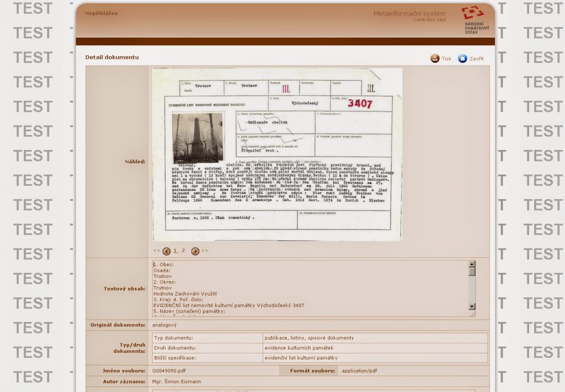This screenshot has width=565, height=392.
Task: Click the Centrální část subtitle
Action: (x=429, y=20)
